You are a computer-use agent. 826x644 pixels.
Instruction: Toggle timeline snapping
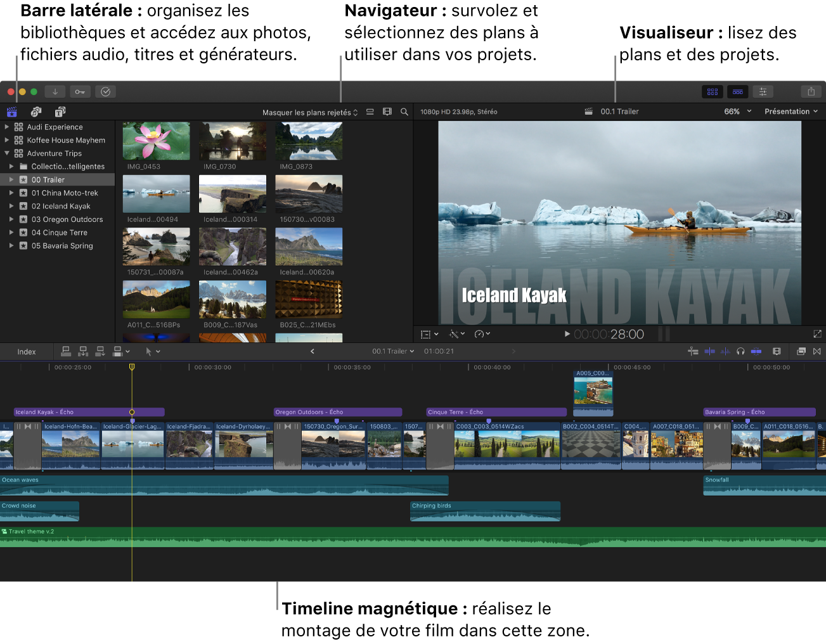756,351
